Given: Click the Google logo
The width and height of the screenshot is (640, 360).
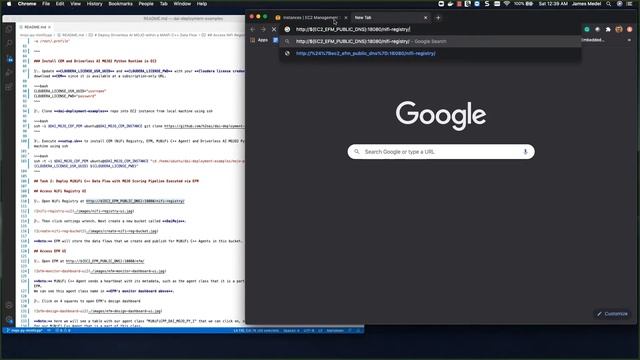Looking at the screenshot, I should (441, 115).
